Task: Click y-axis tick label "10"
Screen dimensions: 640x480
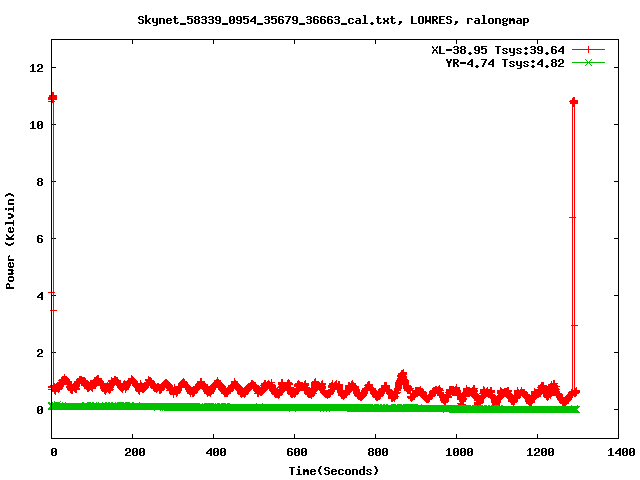Action: pyautogui.click(x=36, y=125)
